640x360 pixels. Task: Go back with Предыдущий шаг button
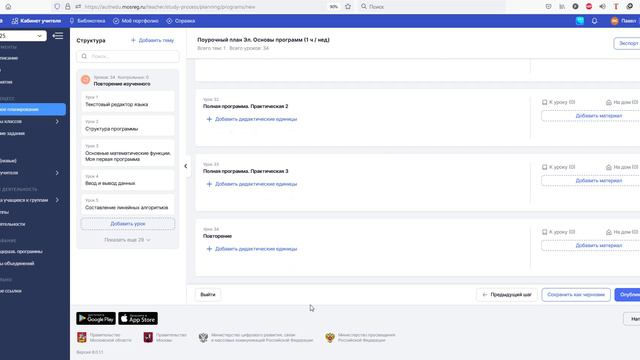pos(507,295)
